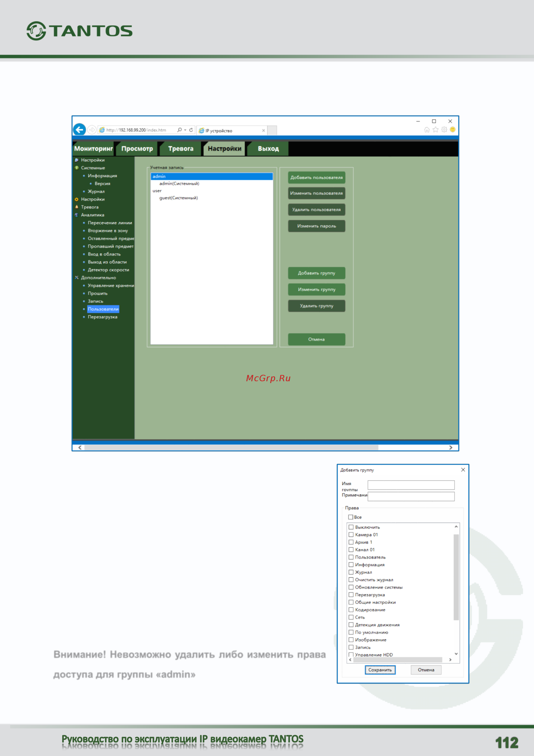Expand the Аналитика tree section
The height and width of the screenshot is (756, 534).
(x=93, y=215)
